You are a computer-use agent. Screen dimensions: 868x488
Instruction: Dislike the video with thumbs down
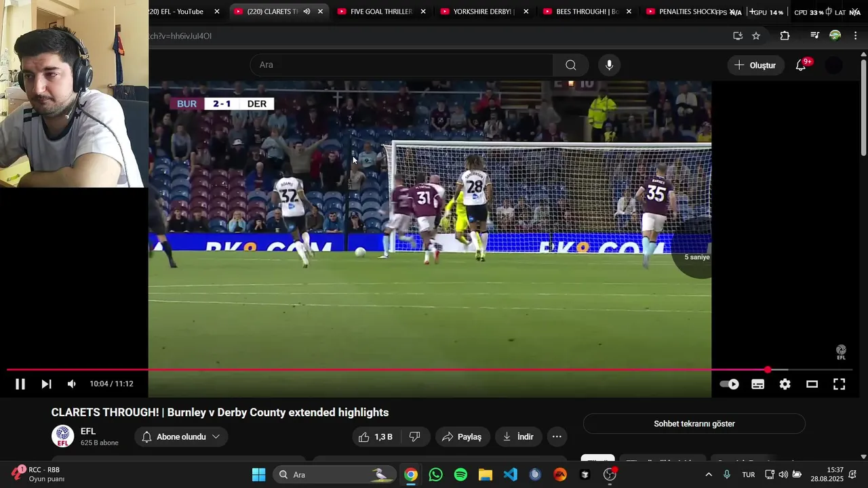pyautogui.click(x=415, y=437)
